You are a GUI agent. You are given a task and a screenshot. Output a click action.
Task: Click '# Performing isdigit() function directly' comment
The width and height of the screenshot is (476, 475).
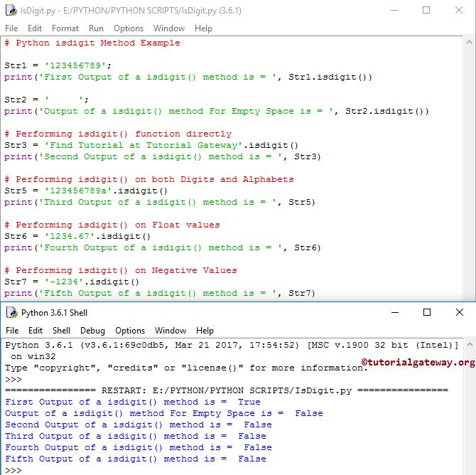tap(118, 134)
